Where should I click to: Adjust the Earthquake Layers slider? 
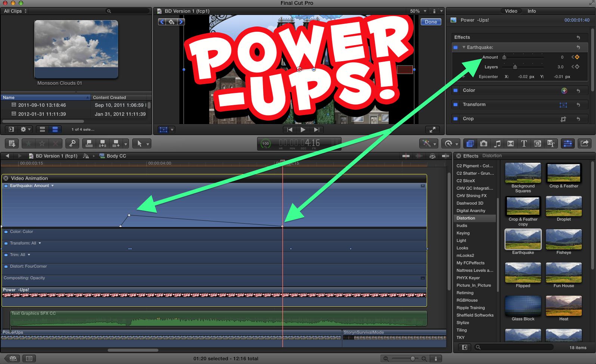[x=515, y=67]
